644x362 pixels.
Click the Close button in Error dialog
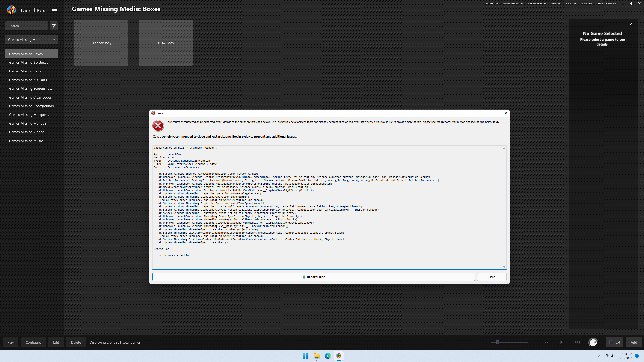(x=492, y=277)
